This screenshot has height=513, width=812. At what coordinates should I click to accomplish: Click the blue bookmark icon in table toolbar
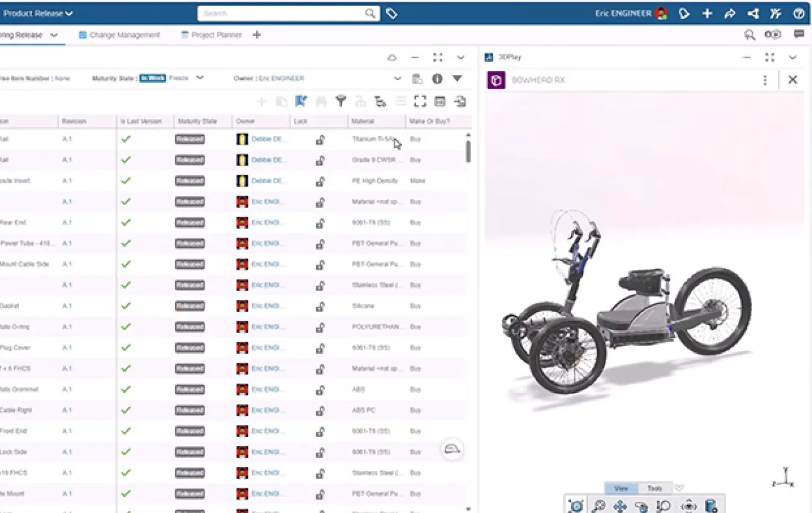[301, 101]
